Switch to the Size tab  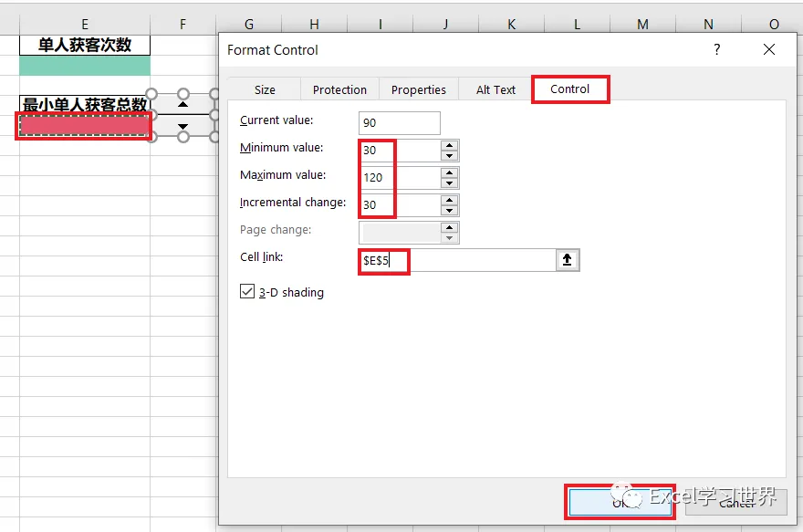[265, 89]
